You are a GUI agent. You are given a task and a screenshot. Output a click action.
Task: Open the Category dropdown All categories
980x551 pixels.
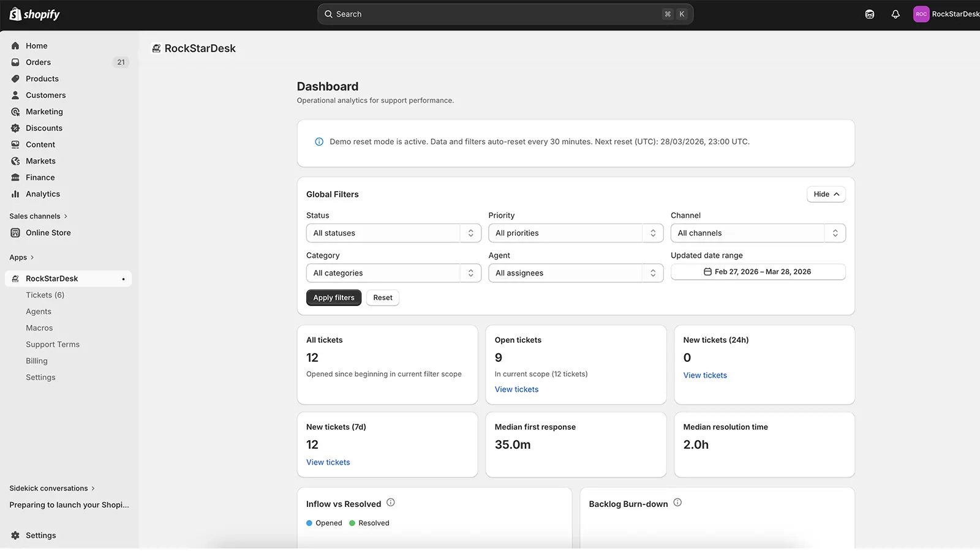[x=393, y=273]
